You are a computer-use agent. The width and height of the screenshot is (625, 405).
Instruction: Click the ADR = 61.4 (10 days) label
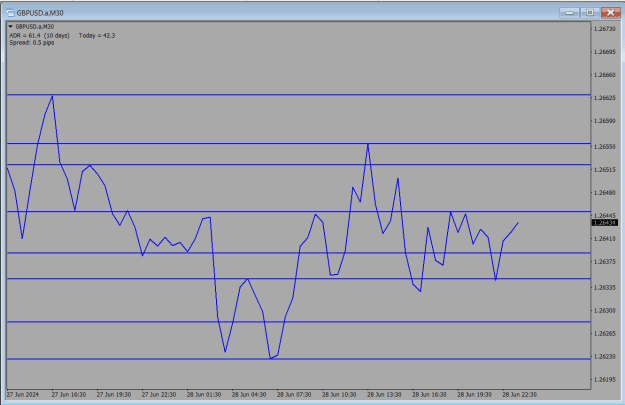click(39, 35)
